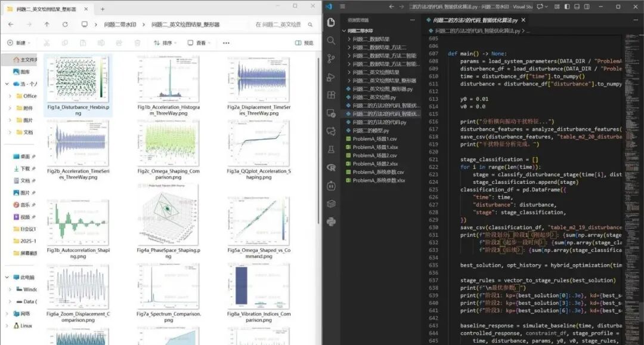Open the VS Code hamburger application menu
This screenshot has height=345, width=644.
(342, 7)
